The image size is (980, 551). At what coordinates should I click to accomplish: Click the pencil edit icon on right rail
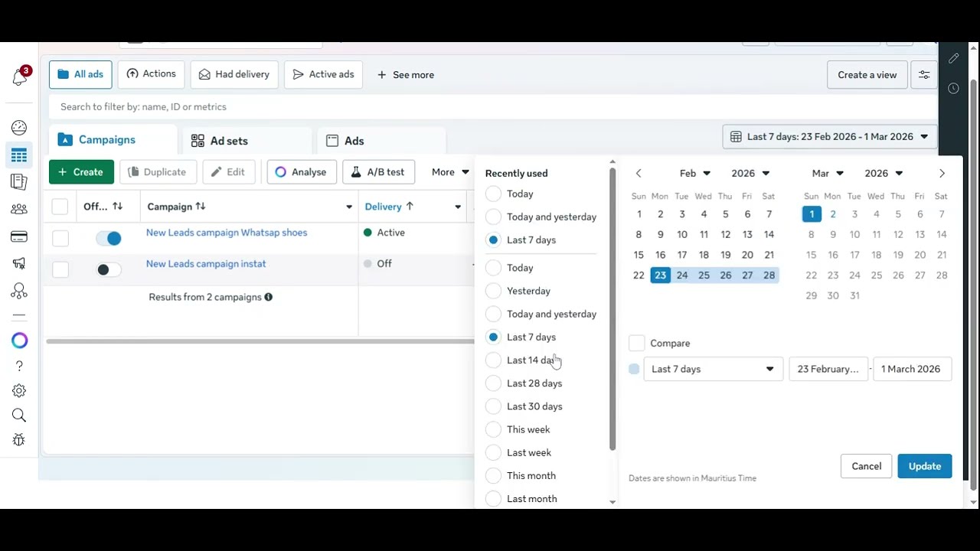[x=953, y=58]
